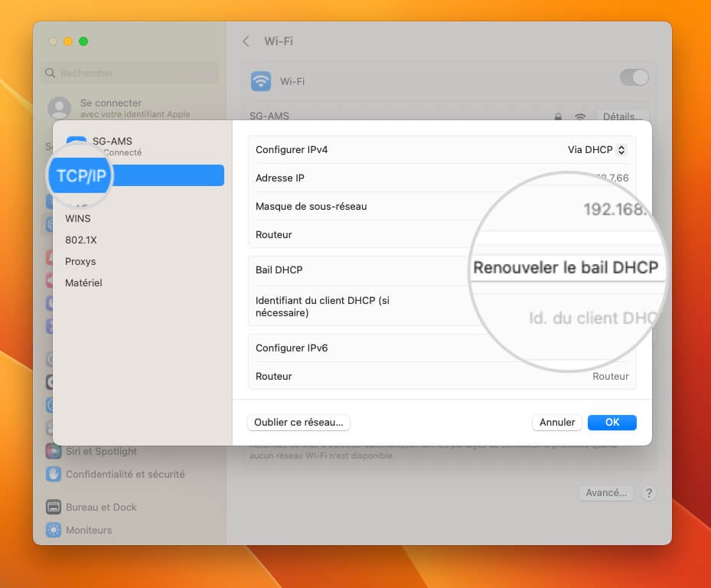
Task: Click the Confidentialité hand icon
Action: coord(54,474)
